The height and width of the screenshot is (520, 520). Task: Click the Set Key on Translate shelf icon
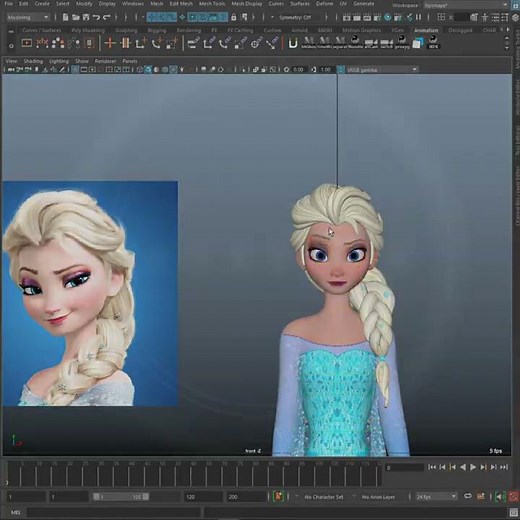coord(141,43)
